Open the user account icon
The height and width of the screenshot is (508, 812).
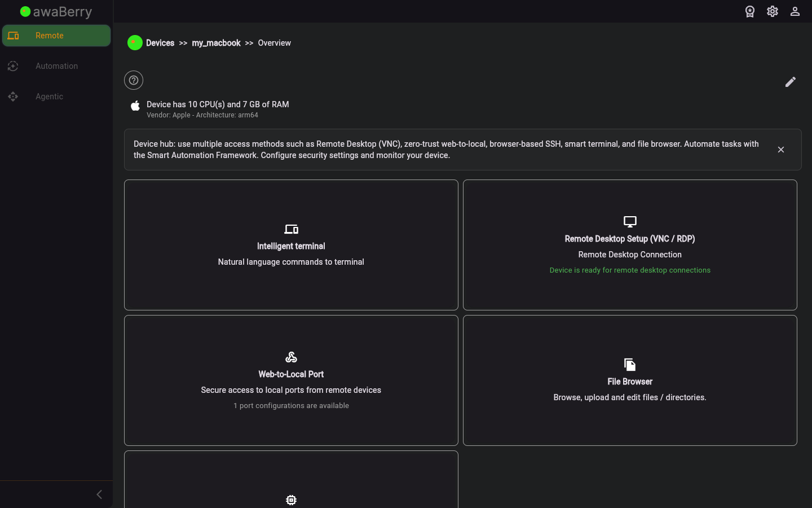795,11
